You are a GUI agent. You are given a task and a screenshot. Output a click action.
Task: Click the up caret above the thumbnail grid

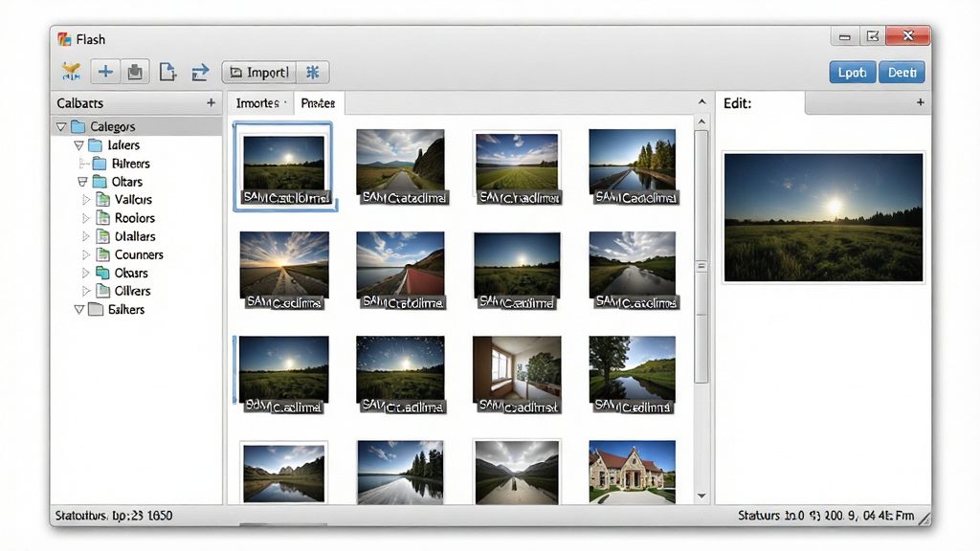[x=702, y=101]
